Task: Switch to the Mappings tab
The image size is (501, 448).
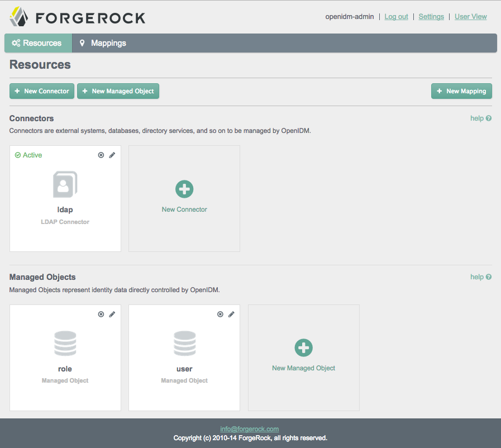Action: (x=103, y=43)
